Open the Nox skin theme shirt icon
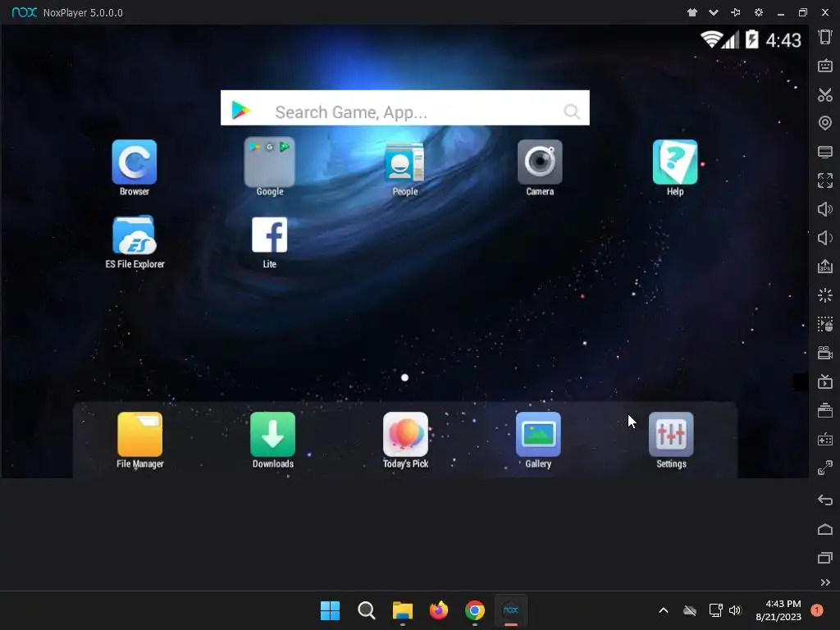 692,12
